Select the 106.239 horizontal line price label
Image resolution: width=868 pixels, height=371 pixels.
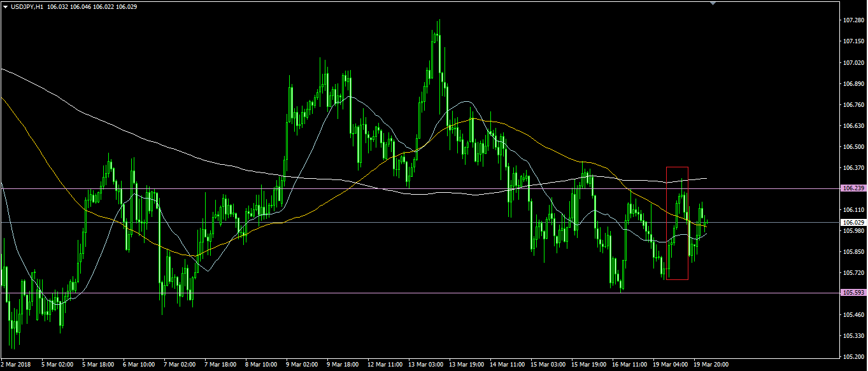click(x=853, y=188)
